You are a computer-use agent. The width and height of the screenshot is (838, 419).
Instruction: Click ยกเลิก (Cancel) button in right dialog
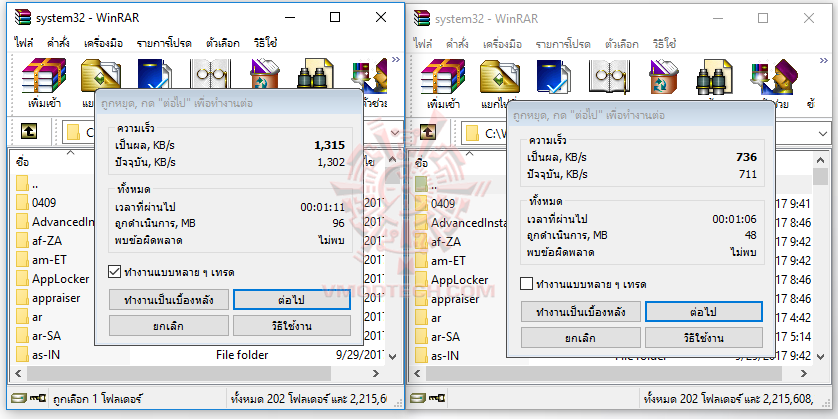point(581,338)
